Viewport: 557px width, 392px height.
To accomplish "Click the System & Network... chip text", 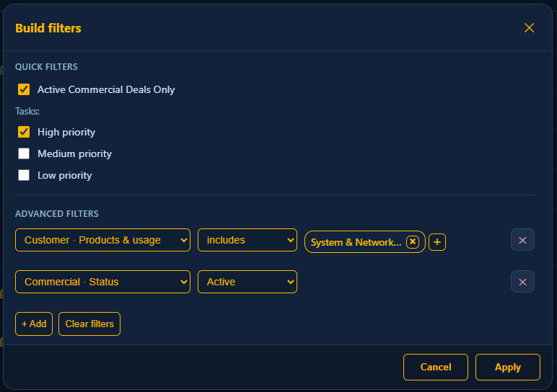I will [356, 242].
